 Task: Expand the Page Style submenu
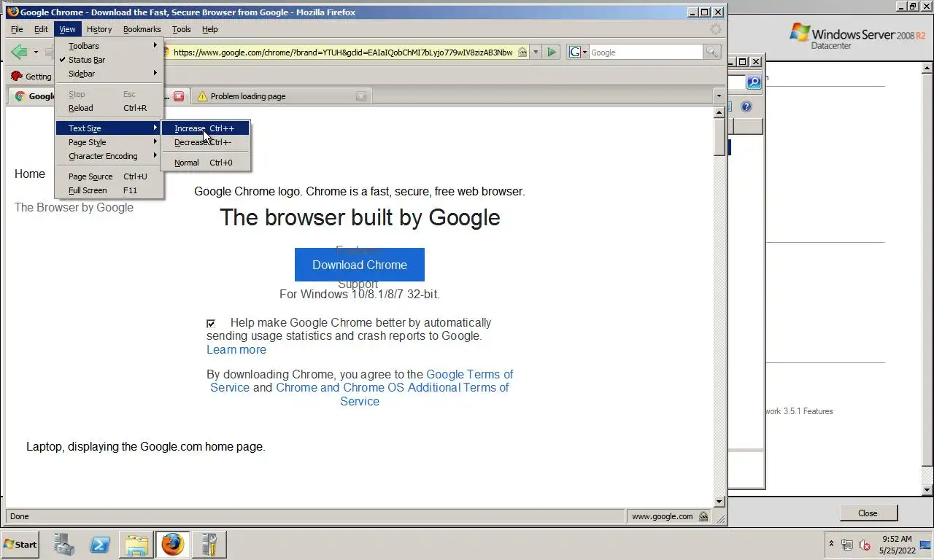click(x=109, y=142)
